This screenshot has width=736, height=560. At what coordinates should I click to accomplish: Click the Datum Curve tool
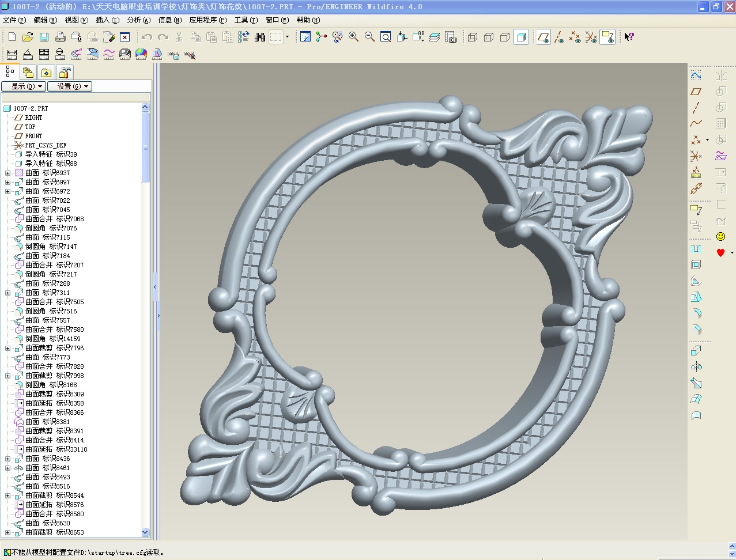(696, 123)
